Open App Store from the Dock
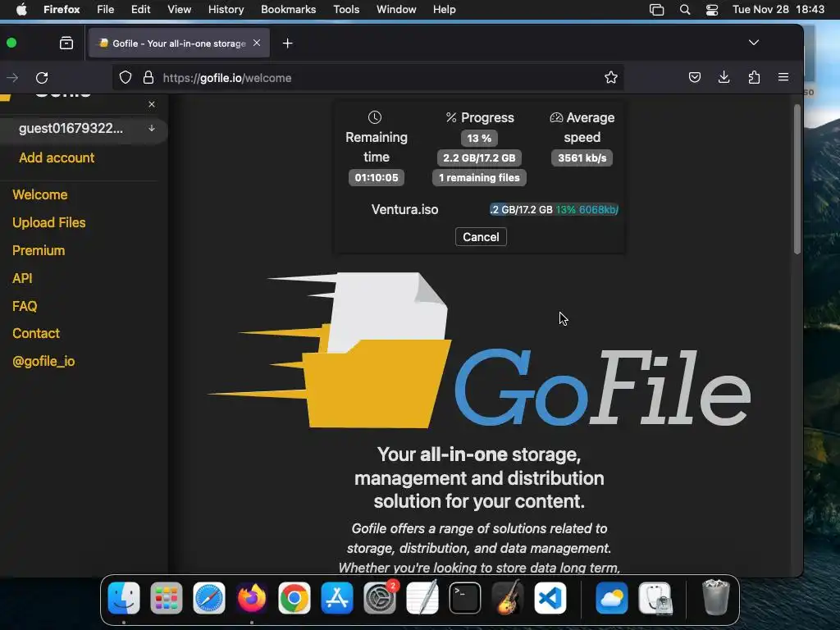The width and height of the screenshot is (840, 630). click(x=337, y=598)
